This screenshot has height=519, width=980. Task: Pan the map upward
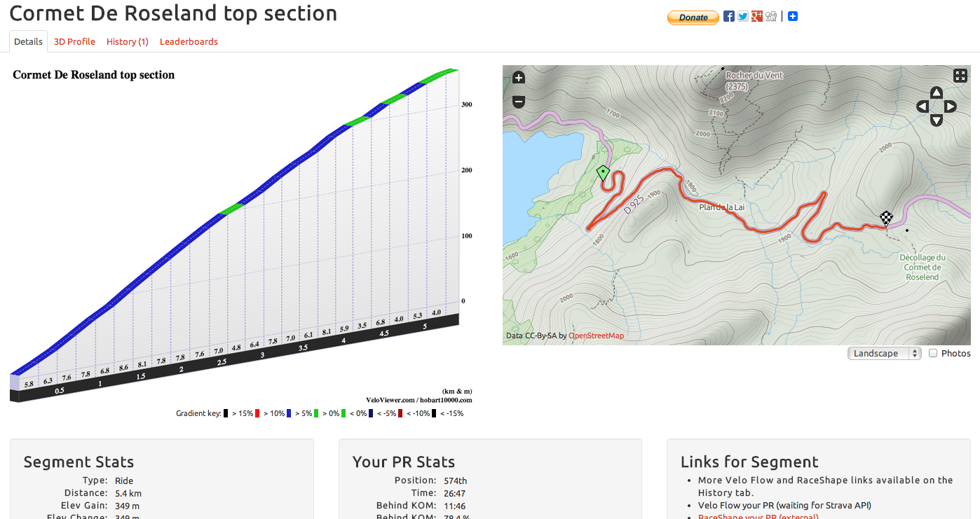click(x=937, y=93)
